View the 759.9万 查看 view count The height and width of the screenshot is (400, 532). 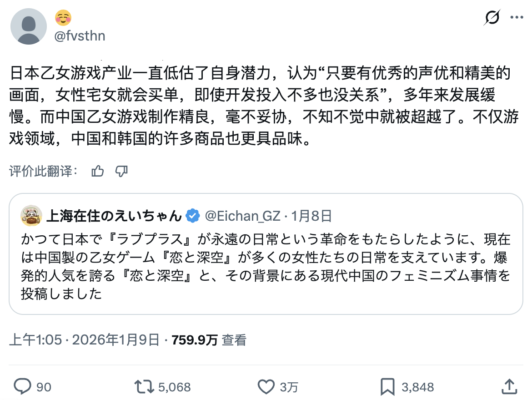pos(209,339)
